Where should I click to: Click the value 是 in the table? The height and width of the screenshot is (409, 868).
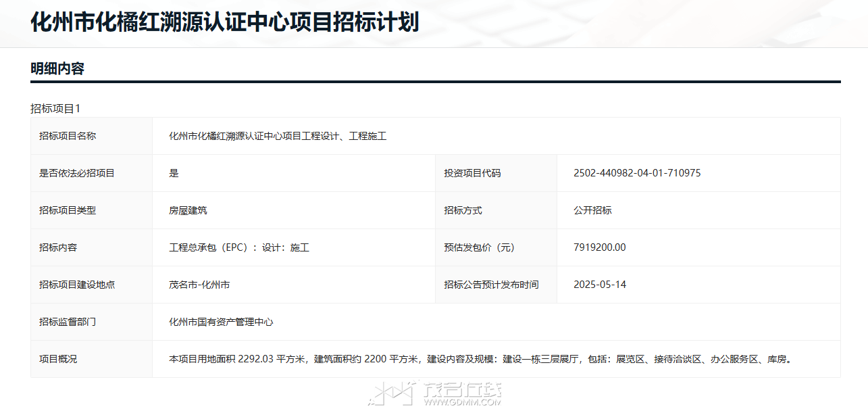click(x=174, y=173)
